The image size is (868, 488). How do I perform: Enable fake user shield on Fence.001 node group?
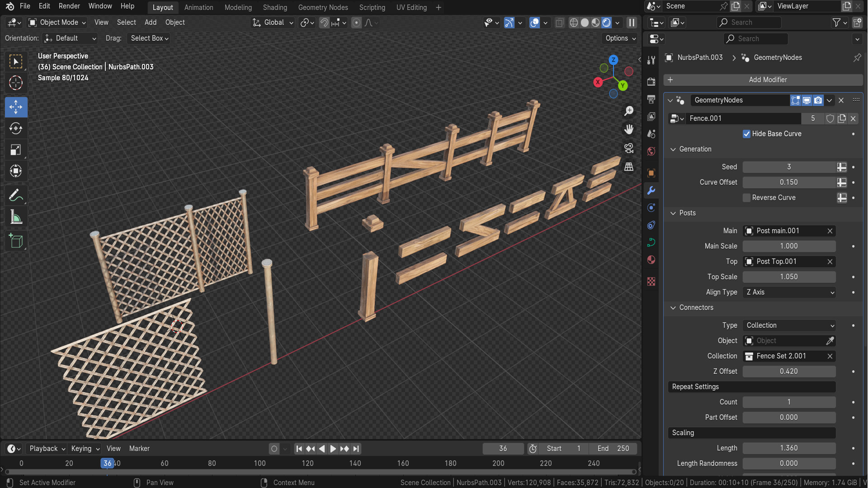[830, 118]
